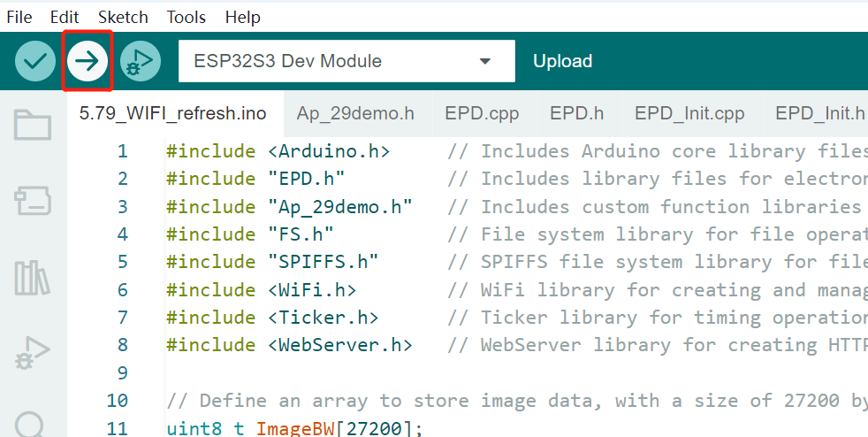Open the Tools menu
Screen dimensions: 868x437
pyautogui.click(x=187, y=17)
